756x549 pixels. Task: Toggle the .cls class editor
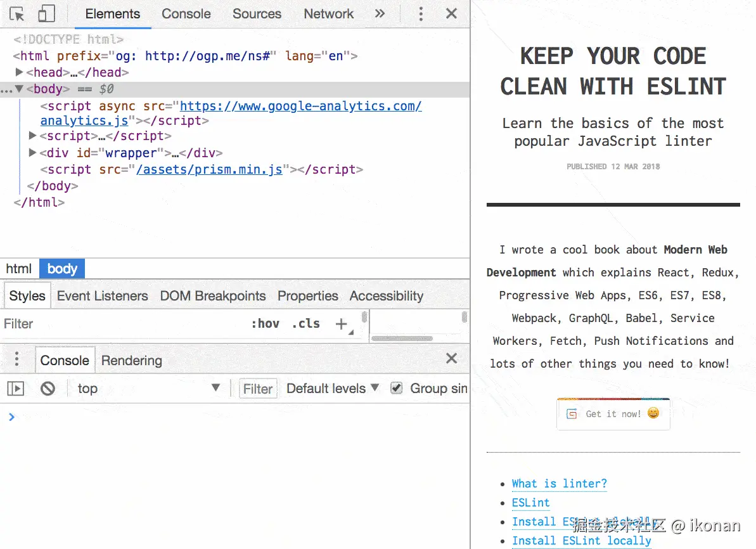(305, 324)
